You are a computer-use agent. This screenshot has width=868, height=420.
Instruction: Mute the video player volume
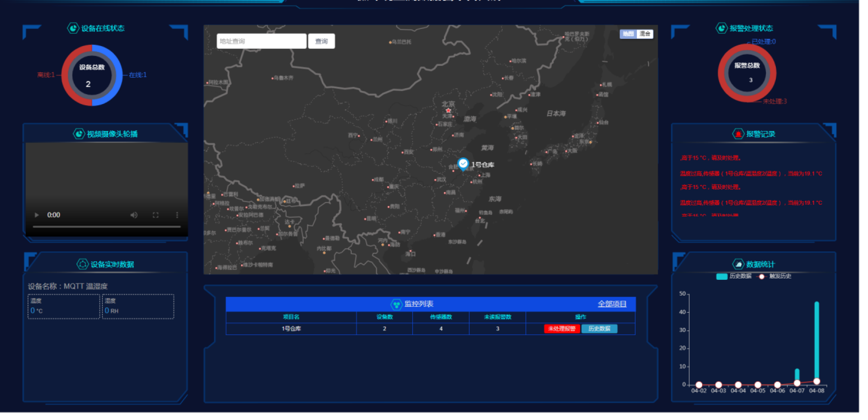134,215
